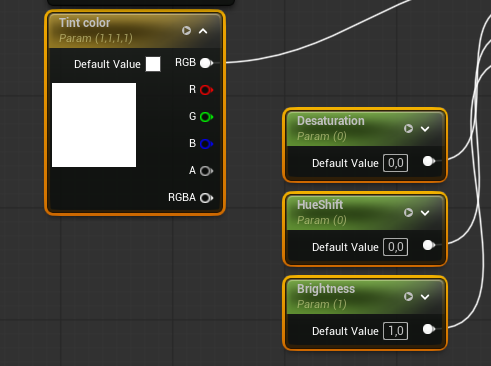
Task: Edit the Brightness Default Value field
Action: tap(395, 331)
